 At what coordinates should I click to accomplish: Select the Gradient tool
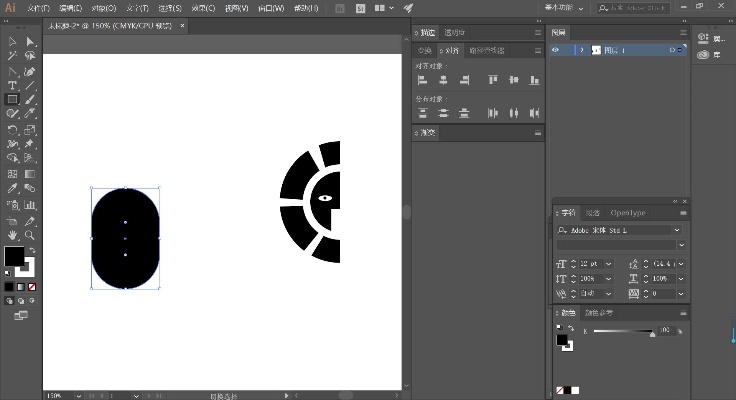[x=30, y=174]
